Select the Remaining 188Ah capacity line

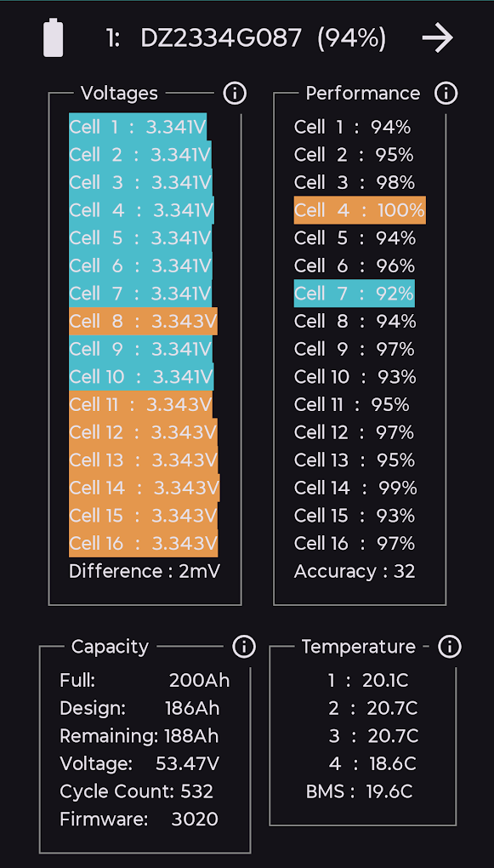pyautogui.click(x=139, y=736)
